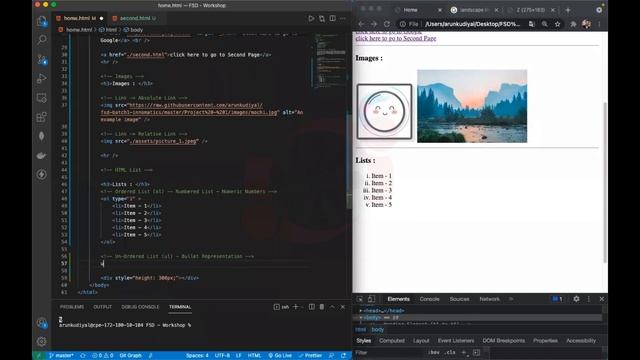Open the Search view in activity bar
Viewport: 640px width, 360px height.
42,40
